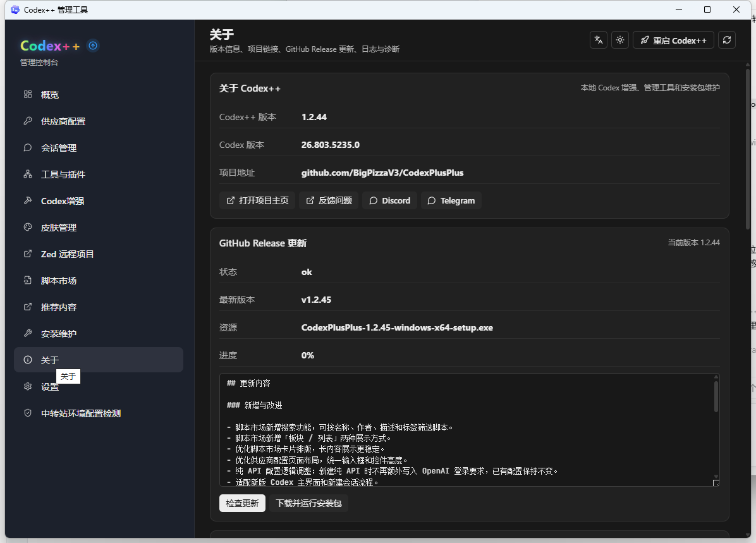
Task: Click the external-link icon for Zed 远程项目
Action: tap(28, 253)
